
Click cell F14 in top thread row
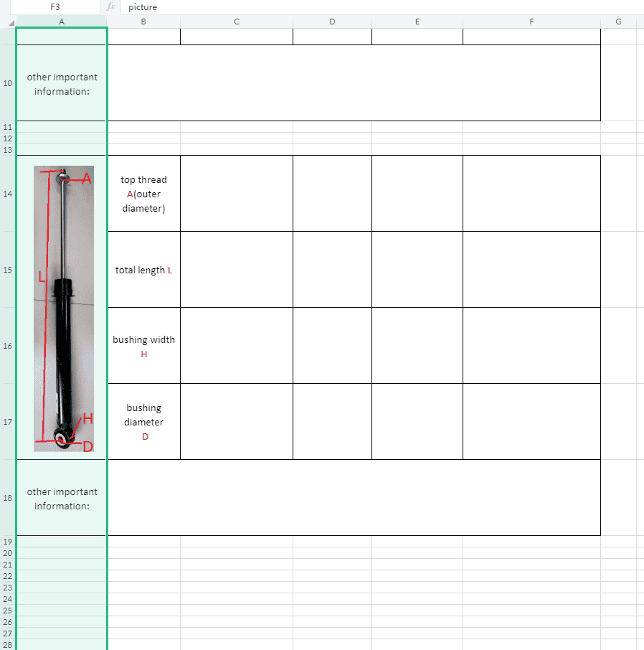tap(531, 194)
